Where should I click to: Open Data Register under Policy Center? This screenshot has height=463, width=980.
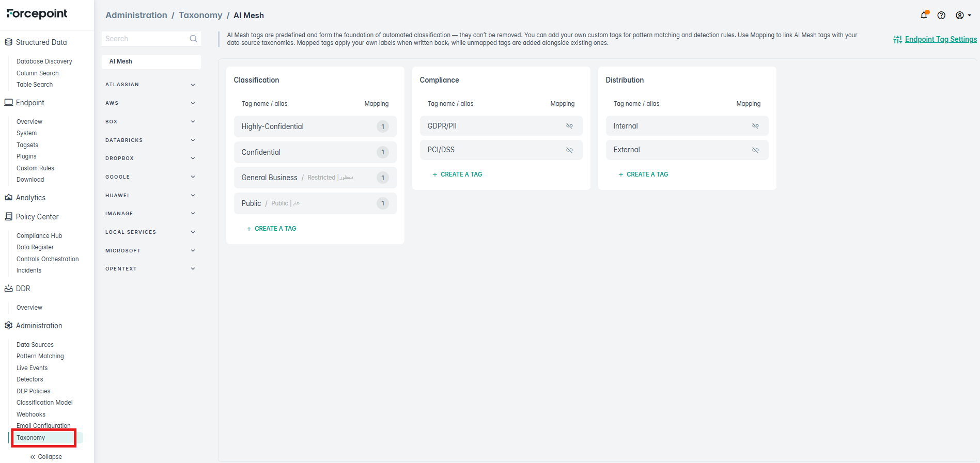(35, 247)
